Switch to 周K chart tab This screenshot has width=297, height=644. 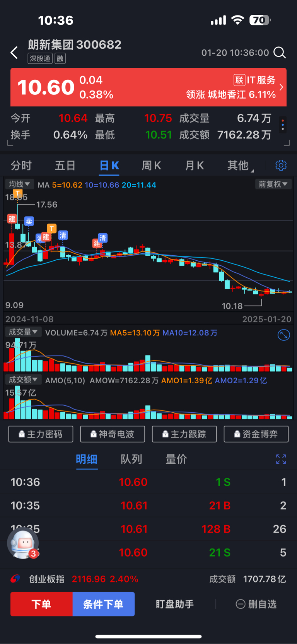coord(151,166)
